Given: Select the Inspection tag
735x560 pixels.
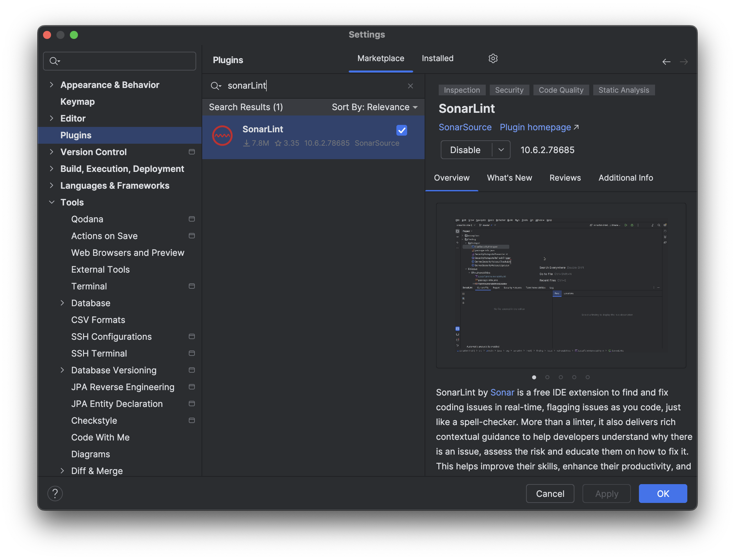Looking at the screenshot, I should [462, 90].
